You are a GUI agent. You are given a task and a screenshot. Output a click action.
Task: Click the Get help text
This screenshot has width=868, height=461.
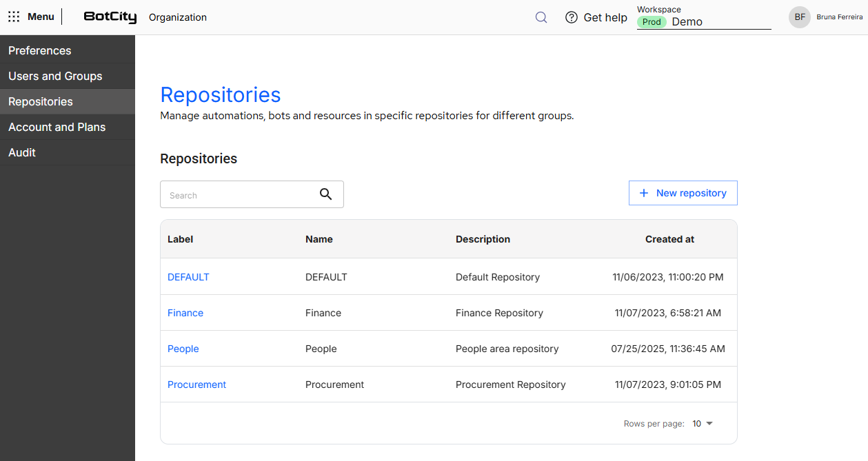605,17
